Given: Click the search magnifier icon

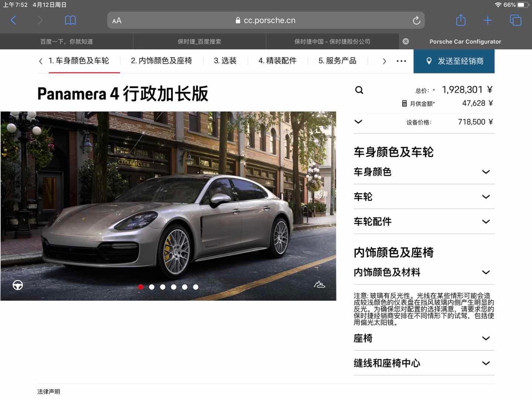Looking at the screenshot, I should tap(359, 90).
